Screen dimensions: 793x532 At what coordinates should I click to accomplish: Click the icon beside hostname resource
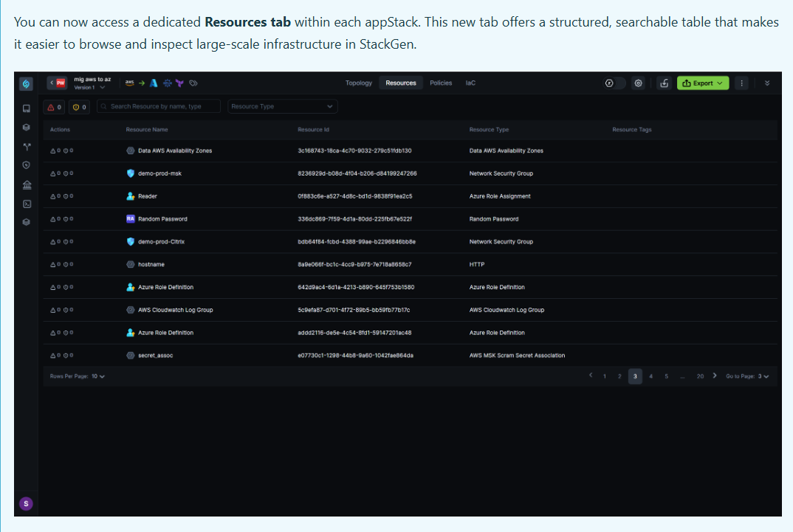pos(131,264)
